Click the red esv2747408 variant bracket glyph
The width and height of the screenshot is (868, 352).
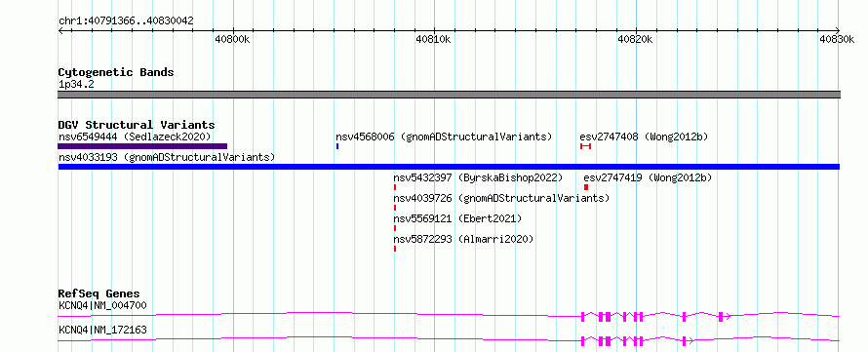pyautogui.click(x=586, y=146)
